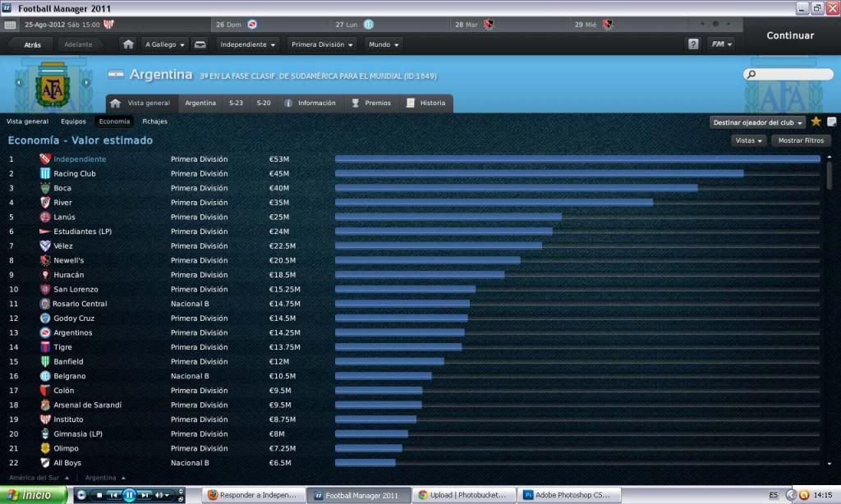Click the note icon beside the star
This screenshot has height=504, width=841.
[832, 121]
